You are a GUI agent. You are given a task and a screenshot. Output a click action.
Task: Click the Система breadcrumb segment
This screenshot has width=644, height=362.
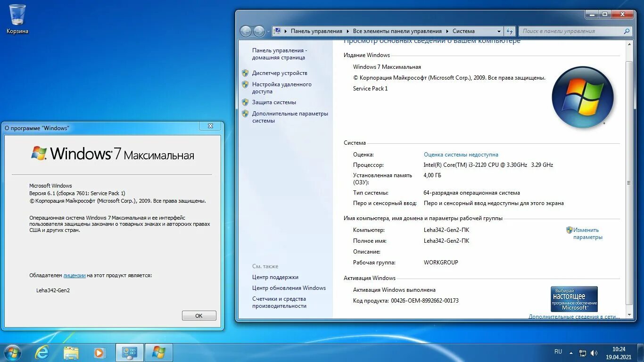[463, 31]
